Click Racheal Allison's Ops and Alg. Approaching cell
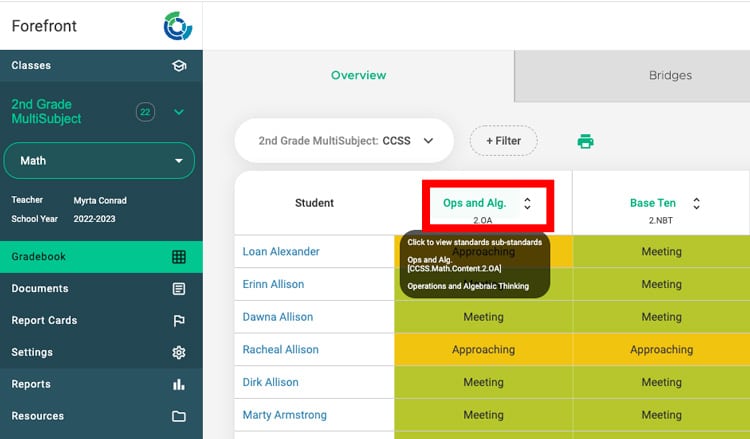The width and height of the screenshot is (750, 439). pos(483,350)
